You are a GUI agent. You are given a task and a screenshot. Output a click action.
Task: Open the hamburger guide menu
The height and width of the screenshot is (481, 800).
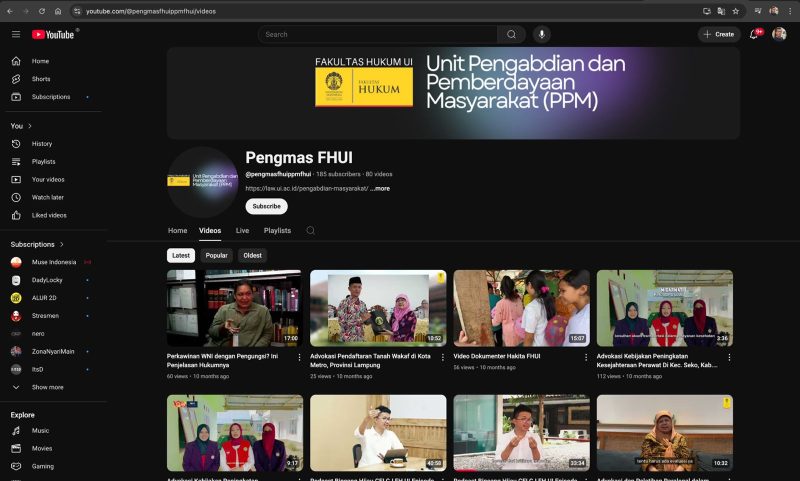point(16,34)
